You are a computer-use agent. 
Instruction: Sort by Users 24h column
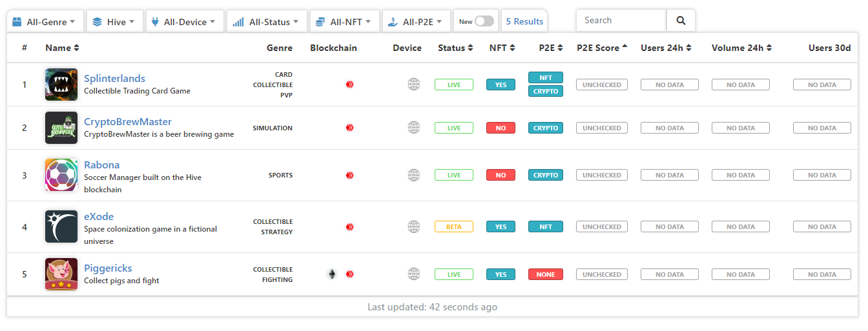click(666, 48)
